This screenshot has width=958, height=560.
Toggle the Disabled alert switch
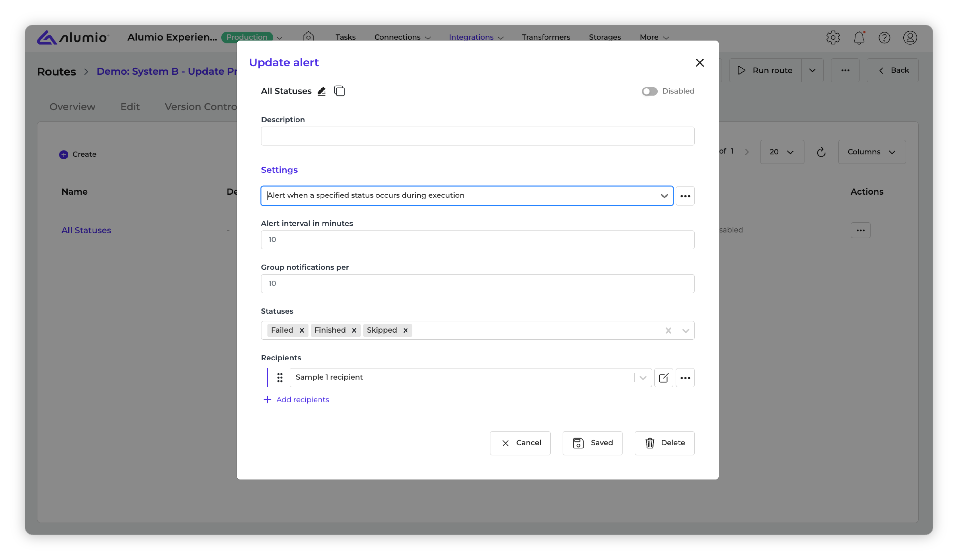pyautogui.click(x=649, y=91)
